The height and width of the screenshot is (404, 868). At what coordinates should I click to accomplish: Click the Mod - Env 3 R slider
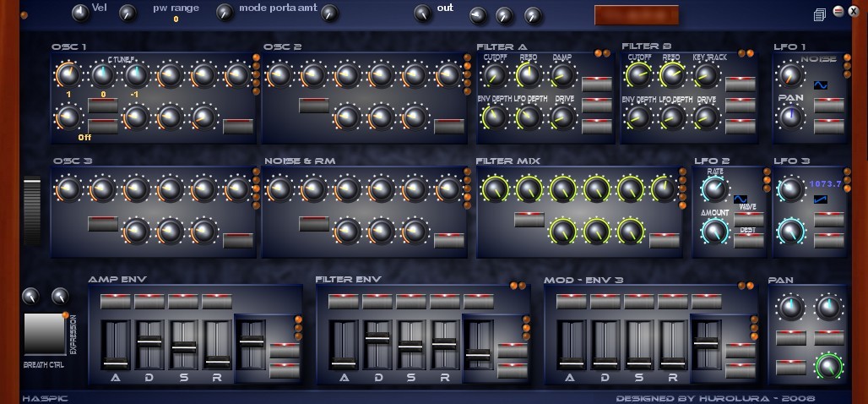(x=673, y=344)
